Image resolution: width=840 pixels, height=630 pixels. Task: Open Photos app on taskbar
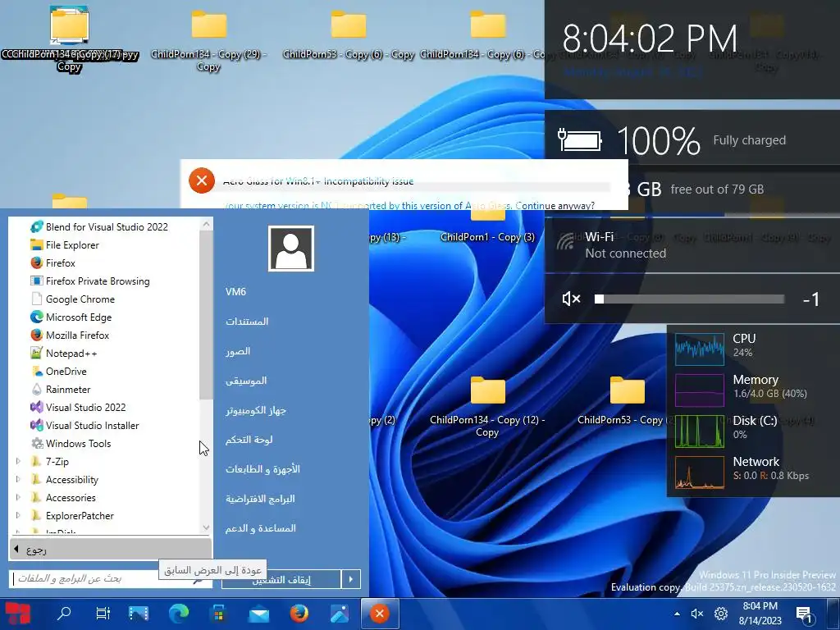(x=339, y=614)
